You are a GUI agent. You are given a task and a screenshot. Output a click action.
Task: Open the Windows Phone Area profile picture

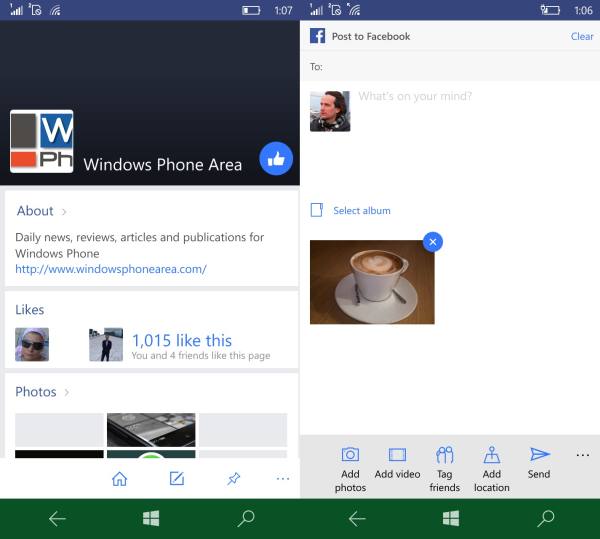coord(42,141)
